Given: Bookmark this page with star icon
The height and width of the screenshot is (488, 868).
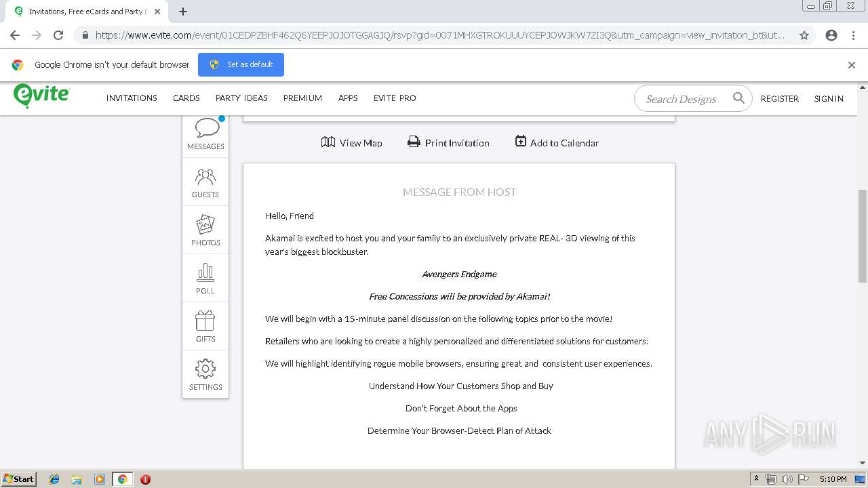Looking at the screenshot, I should tap(804, 35).
